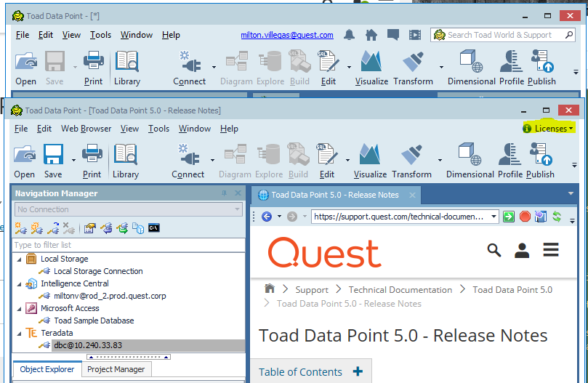
Task: Collapse the Microsoft Access tree node
Action: (x=19, y=309)
